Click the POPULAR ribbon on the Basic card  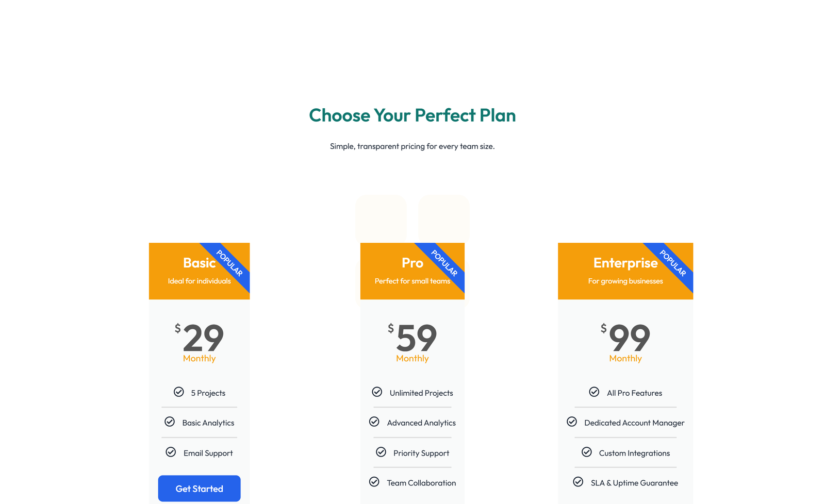[x=230, y=264]
